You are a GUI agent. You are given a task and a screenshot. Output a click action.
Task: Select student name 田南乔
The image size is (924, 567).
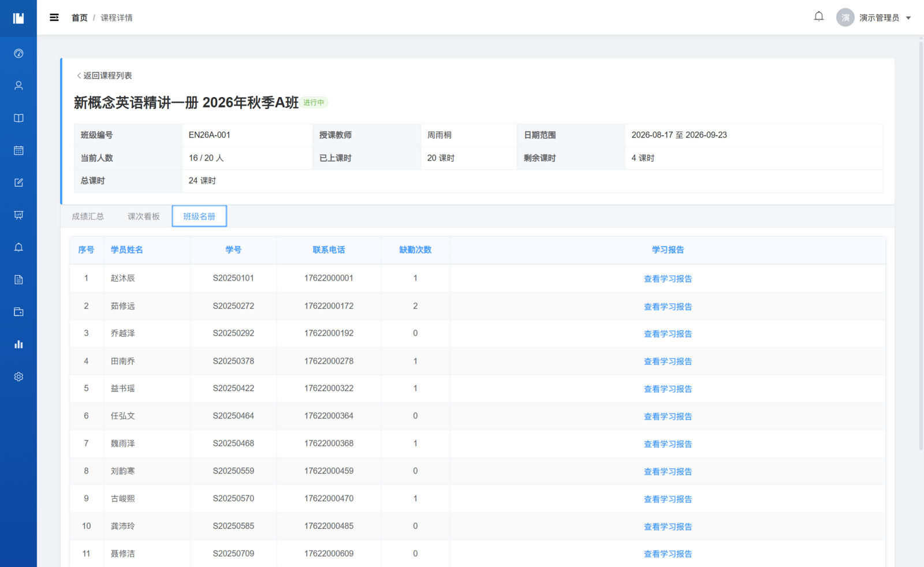coord(122,361)
